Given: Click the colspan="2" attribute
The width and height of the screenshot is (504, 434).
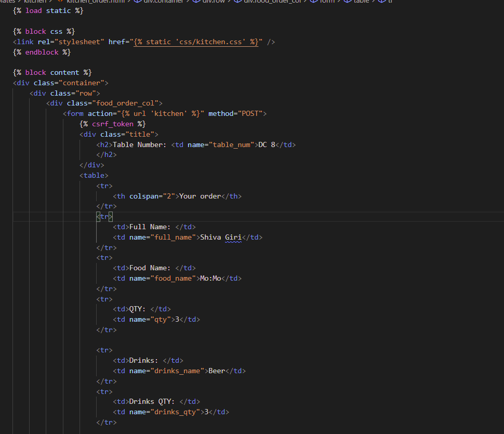Looking at the screenshot, I should 152,196.
